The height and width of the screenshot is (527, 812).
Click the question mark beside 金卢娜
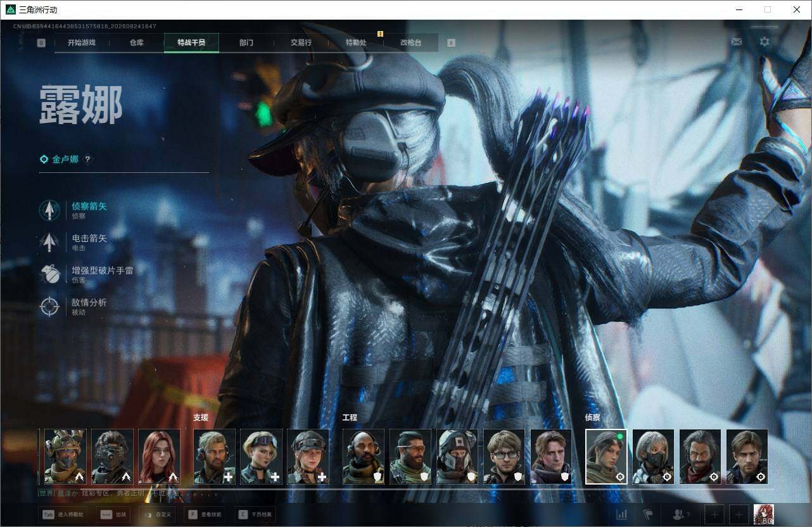[87, 160]
